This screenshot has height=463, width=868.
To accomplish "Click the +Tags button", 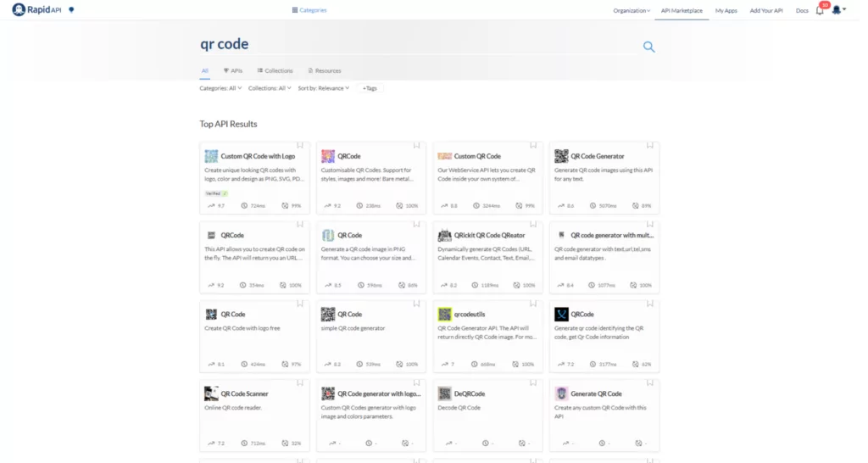I will [372, 88].
